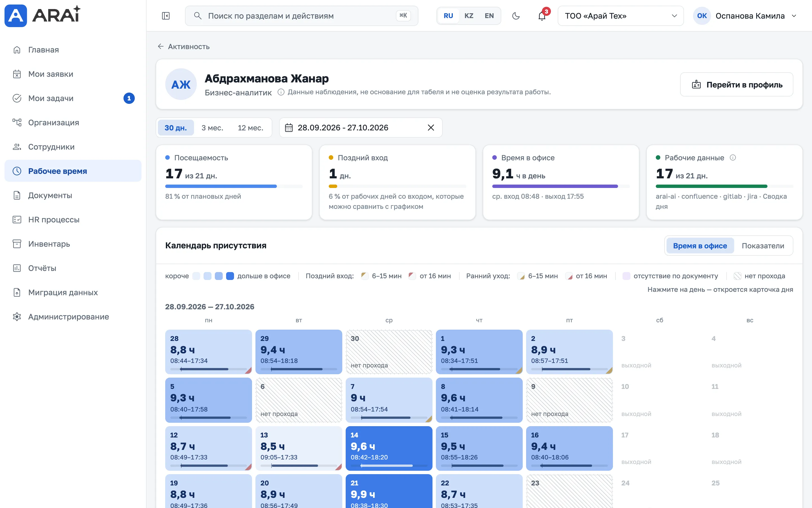Click the date range field 28.09.2026 - 27.10.2026

pyautogui.click(x=361, y=128)
